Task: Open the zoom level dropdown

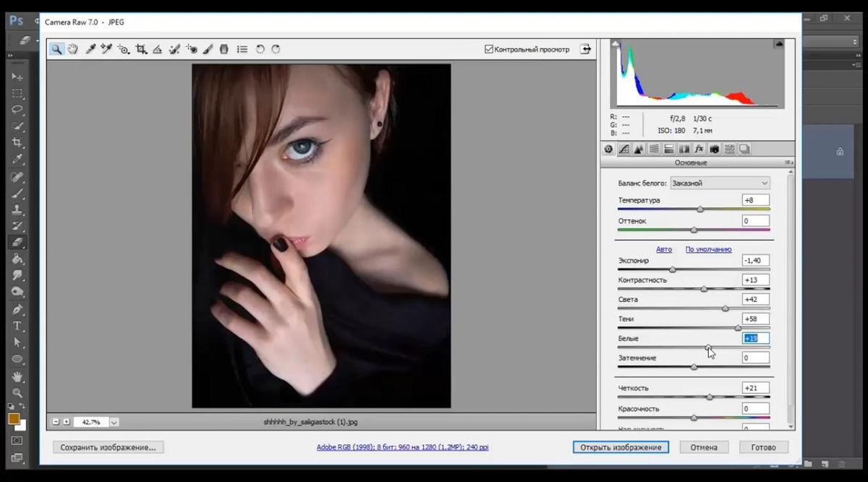Action: coord(114,421)
